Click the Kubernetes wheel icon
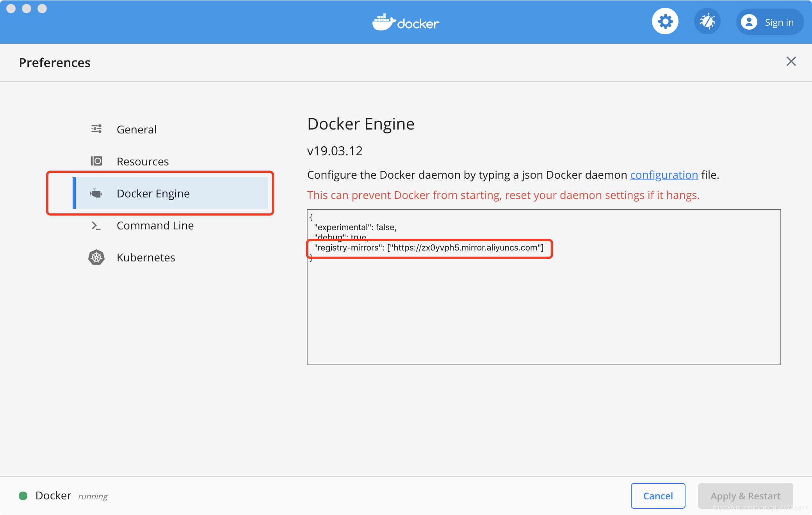812x515 pixels. pos(96,257)
